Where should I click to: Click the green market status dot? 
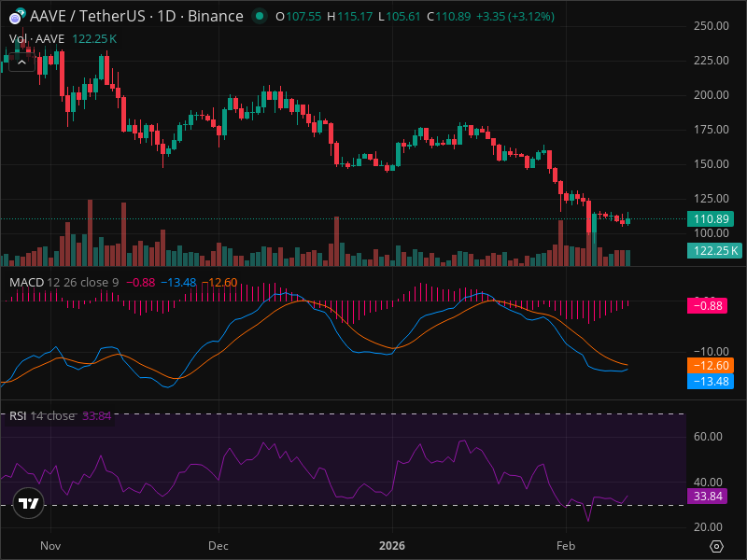pos(260,16)
